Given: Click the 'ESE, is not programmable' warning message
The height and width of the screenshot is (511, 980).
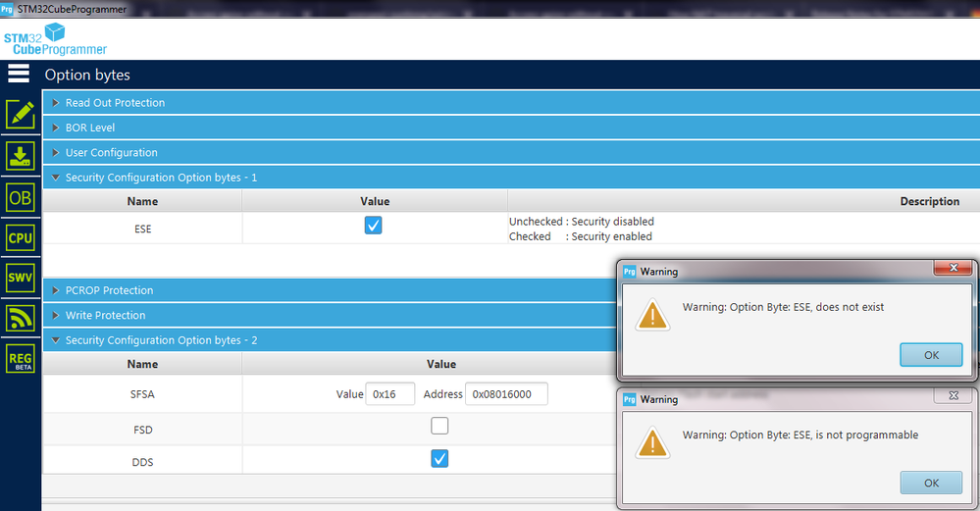Looking at the screenshot, I should [x=800, y=434].
